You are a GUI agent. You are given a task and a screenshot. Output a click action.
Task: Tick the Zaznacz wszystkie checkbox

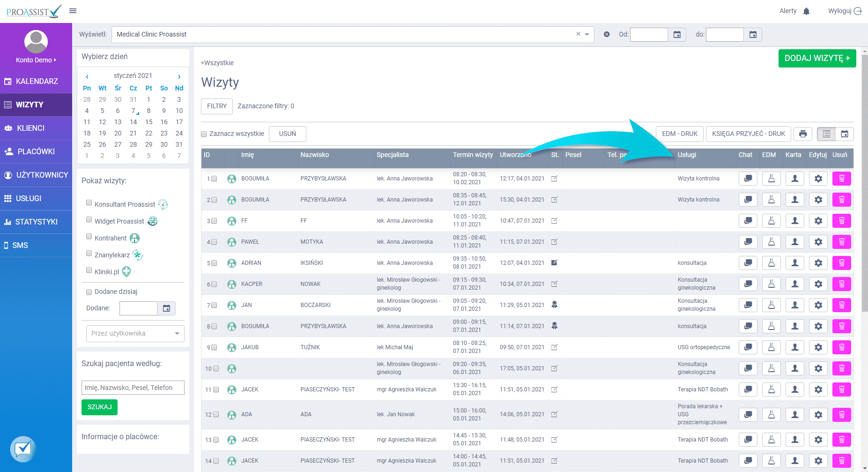(x=204, y=134)
